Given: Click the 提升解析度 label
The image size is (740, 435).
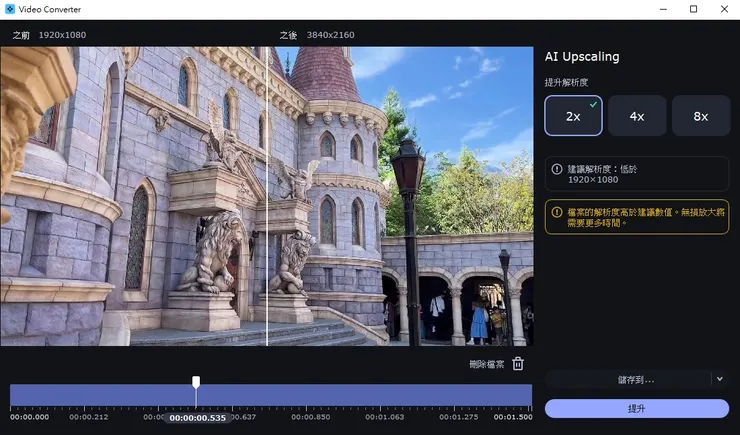Looking at the screenshot, I should (x=566, y=83).
